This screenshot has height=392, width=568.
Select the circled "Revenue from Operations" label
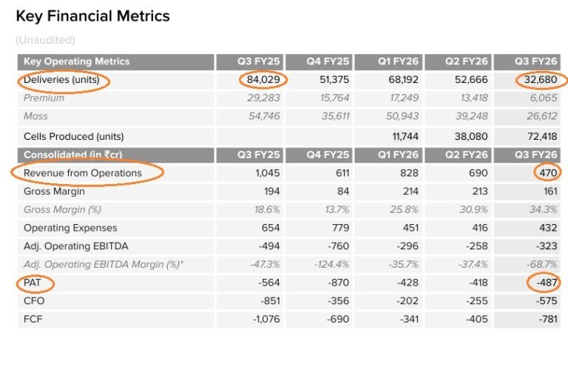point(83,173)
